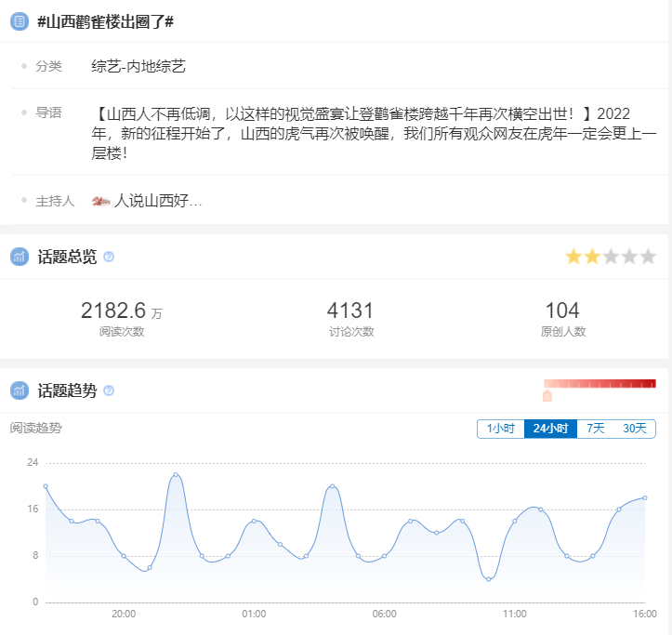The width and height of the screenshot is (672, 635).
Task: Open the 话题总览 help question icon
Action: (x=109, y=257)
